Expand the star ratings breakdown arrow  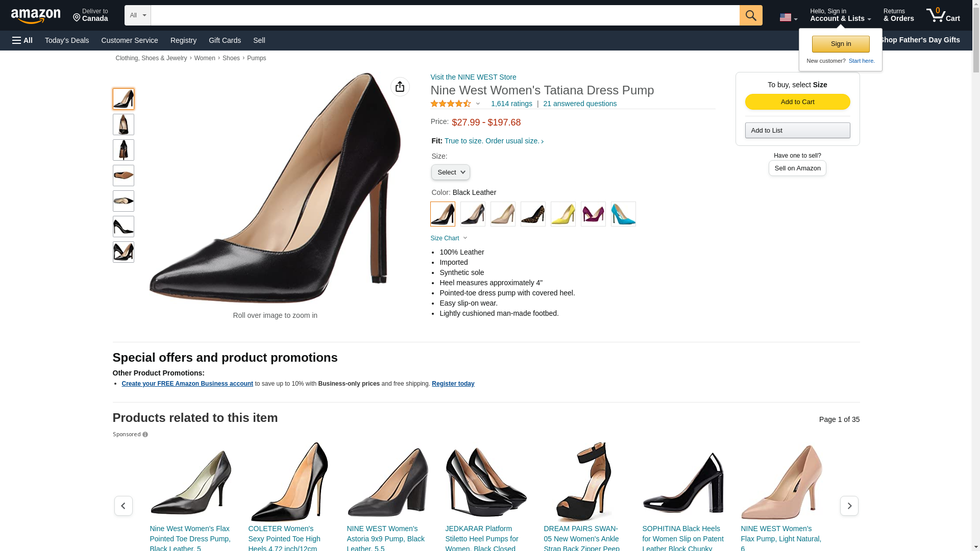click(x=478, y=104)
